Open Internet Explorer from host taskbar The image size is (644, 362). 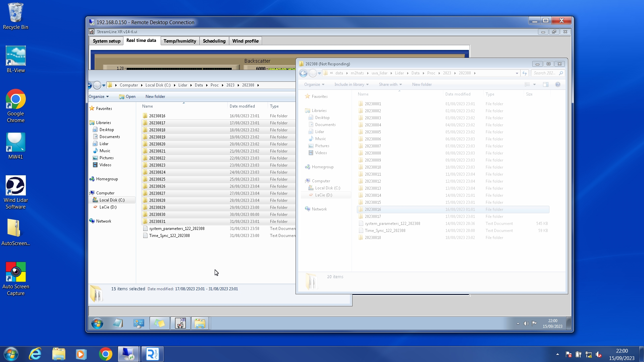[x=35, y=354]
